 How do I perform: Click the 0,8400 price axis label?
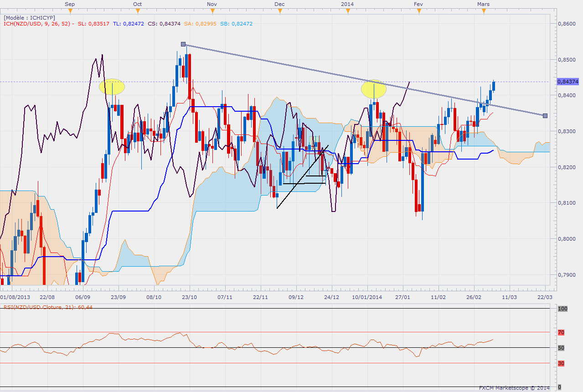pyautogui.click(x=566, y=95)
